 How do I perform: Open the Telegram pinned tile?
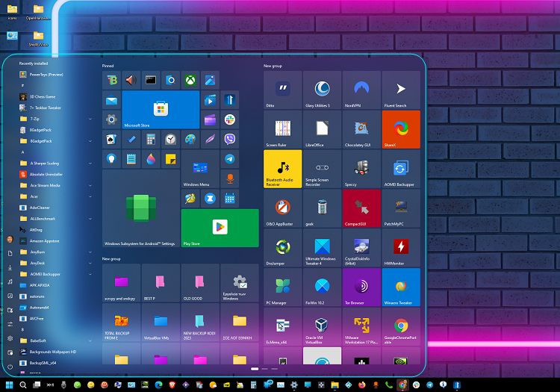tap(230, 159)
